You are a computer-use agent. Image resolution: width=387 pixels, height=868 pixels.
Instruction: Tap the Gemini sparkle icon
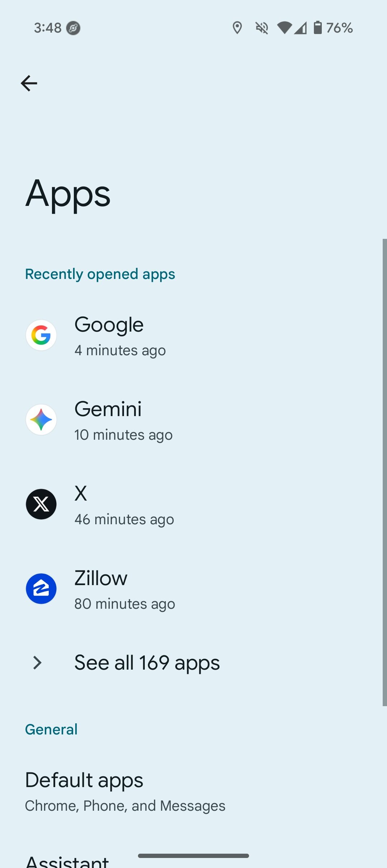pyautogui.click(x=41, y=420)
